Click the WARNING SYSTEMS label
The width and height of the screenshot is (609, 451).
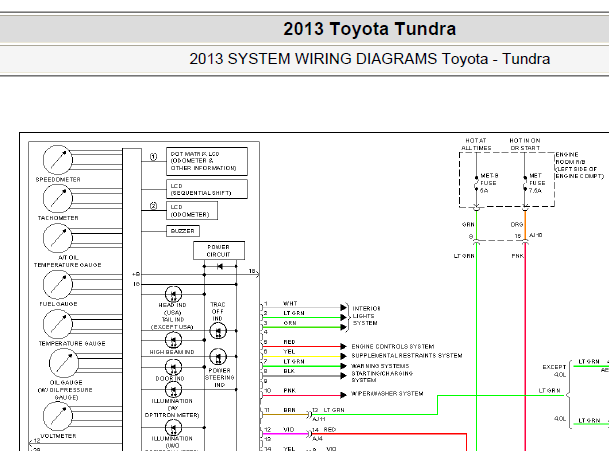point(380,366)
